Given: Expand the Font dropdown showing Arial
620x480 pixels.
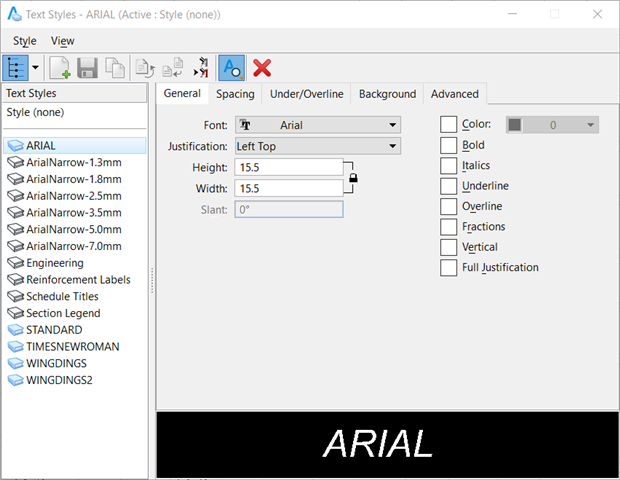Looking at the screenshot, I should click(318, 125).
